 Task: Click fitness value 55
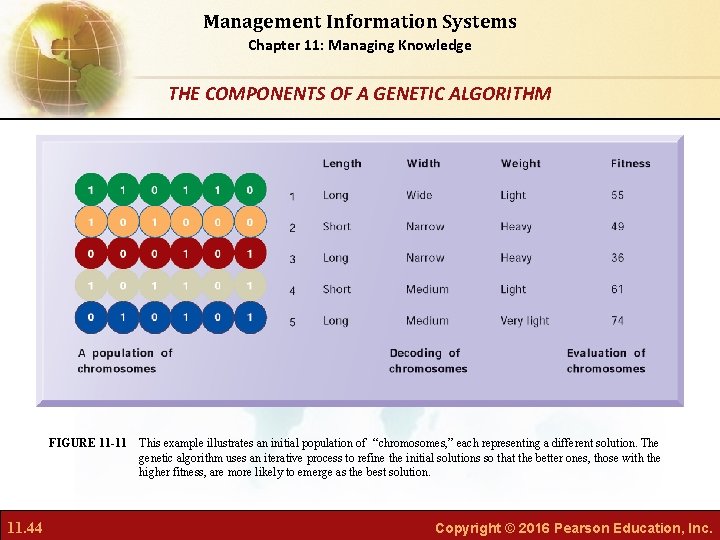pos(617,195)
